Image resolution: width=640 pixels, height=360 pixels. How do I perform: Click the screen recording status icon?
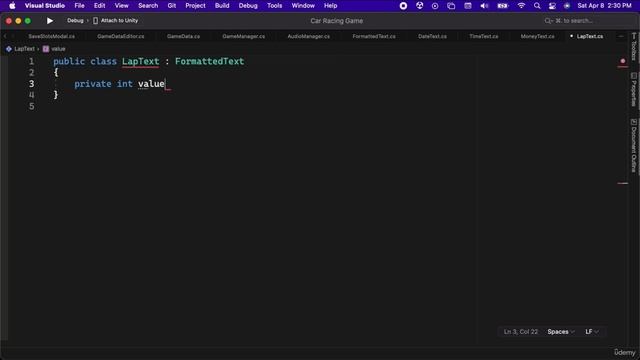coord(403,6)
